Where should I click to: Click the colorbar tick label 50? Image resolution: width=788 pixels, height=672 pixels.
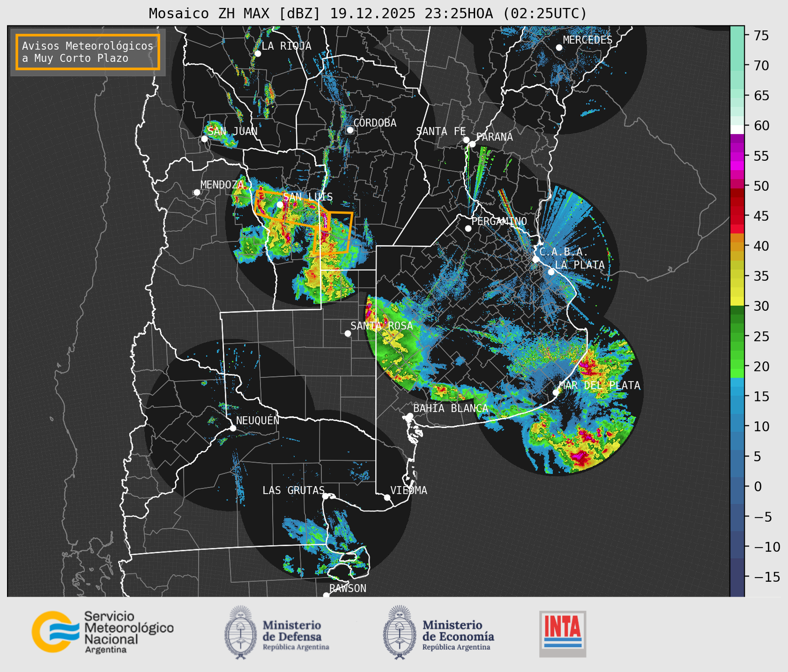(760, 186)
